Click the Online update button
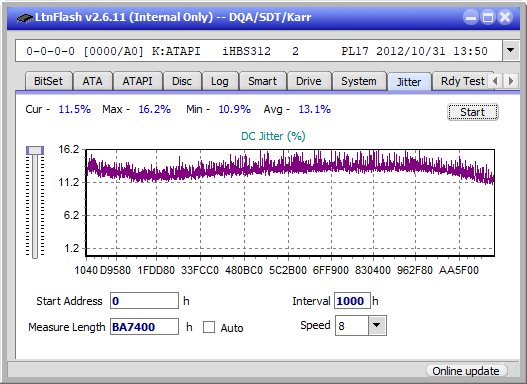Screen dimensions: 527x384 tap(465, 371)
